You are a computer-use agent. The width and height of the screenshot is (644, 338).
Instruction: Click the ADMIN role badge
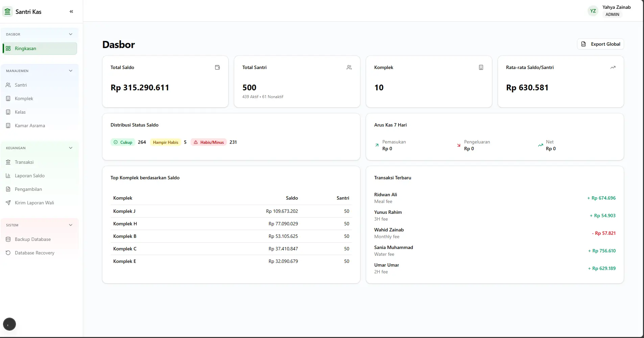tap(612, 15)
